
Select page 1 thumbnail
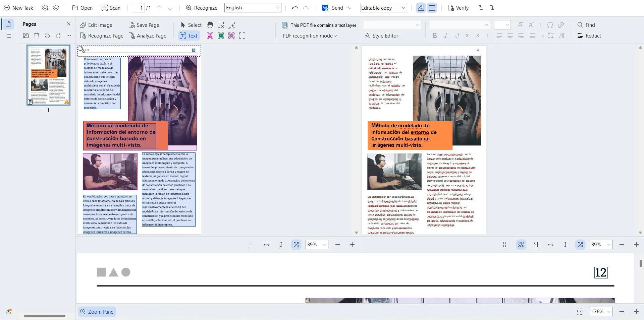coord(48,75)
